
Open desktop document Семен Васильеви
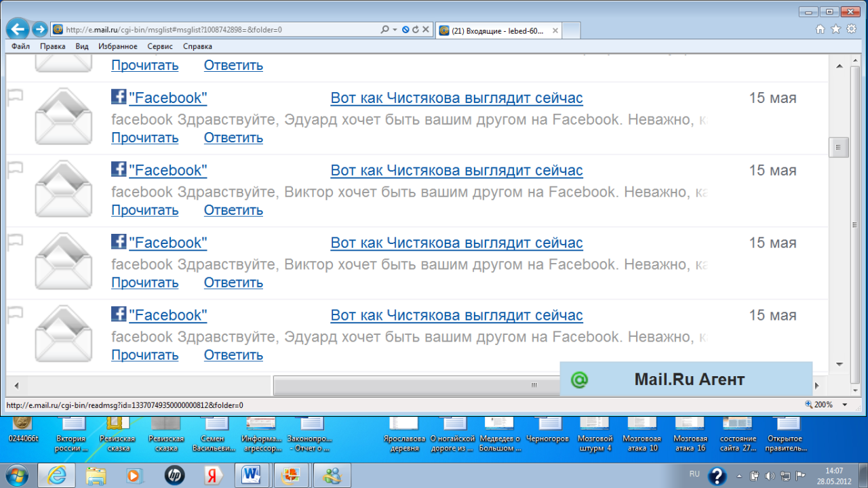pos(212,434)
